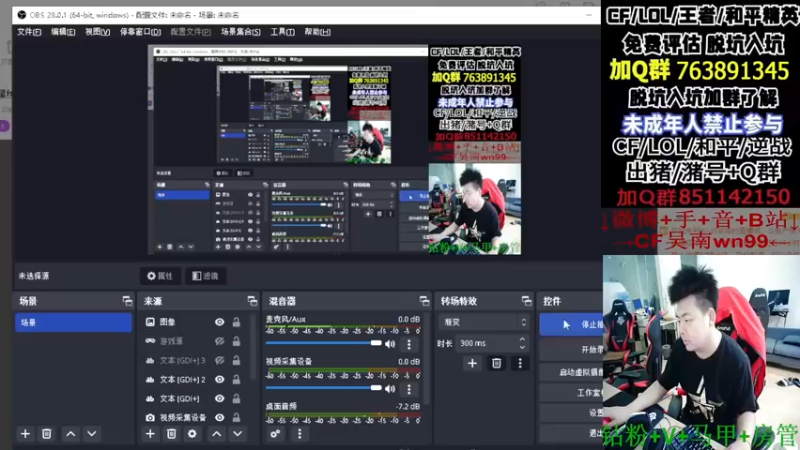Screen dimensions: 800x450
Task: Move source down with arrow
Action: click(x=238, y=434)
